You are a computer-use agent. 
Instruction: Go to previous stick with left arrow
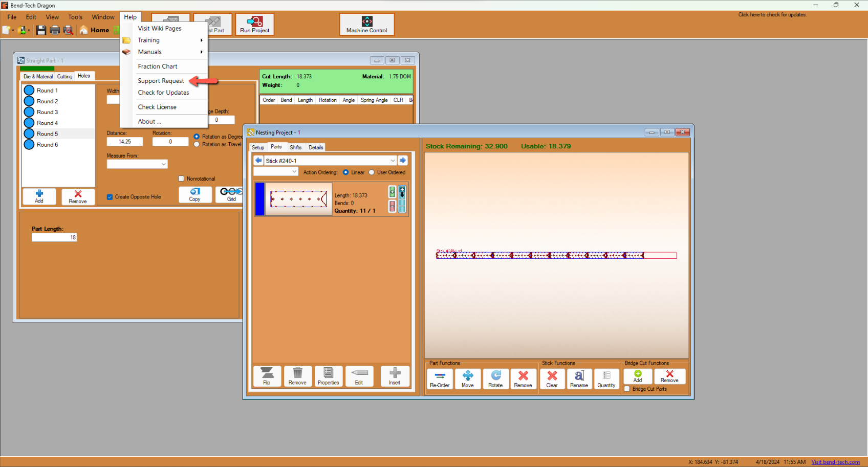(x=258, y=161)
